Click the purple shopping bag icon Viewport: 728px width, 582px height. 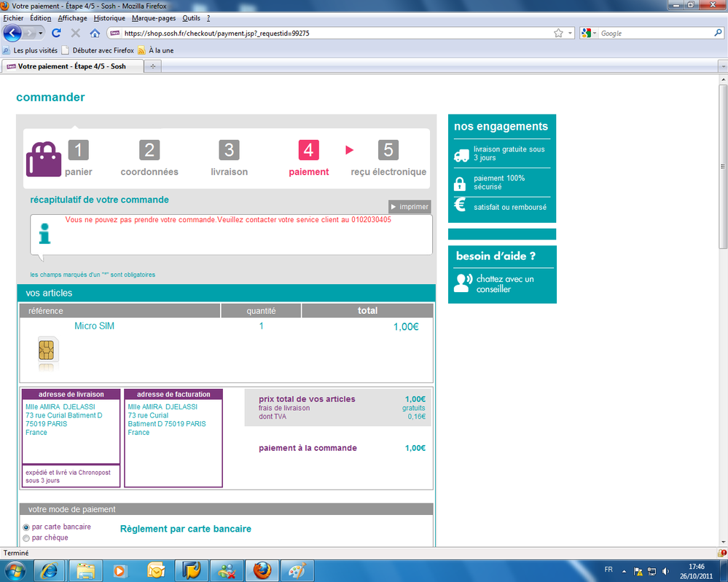click(44, 158)
